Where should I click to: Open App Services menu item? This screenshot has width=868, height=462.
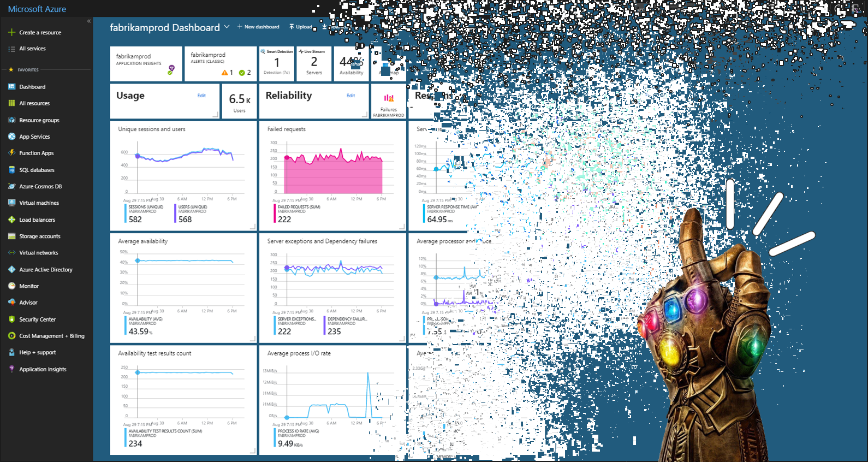tap(34, 137)
